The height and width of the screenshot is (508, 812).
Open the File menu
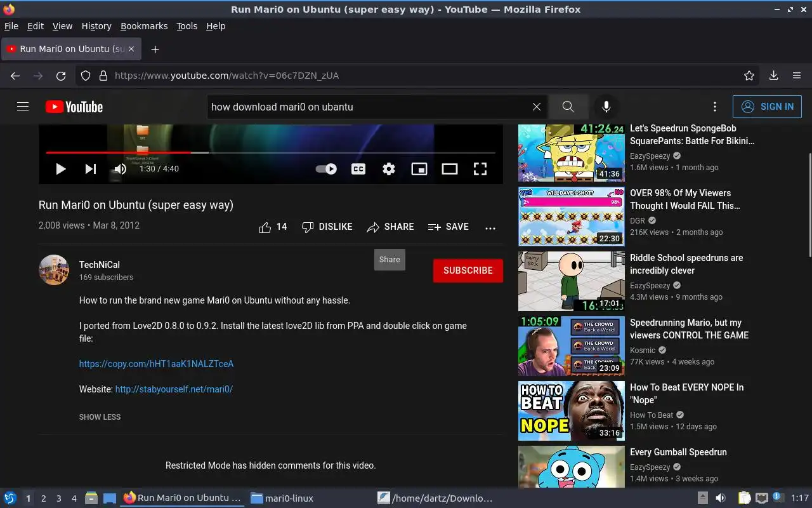(x=11, y=26)
